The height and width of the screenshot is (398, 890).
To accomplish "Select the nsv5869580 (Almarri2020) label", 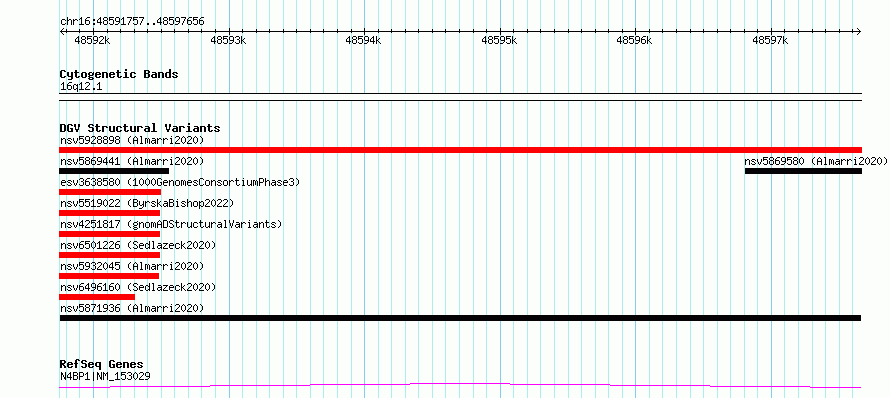I will [x=816, y=161].
